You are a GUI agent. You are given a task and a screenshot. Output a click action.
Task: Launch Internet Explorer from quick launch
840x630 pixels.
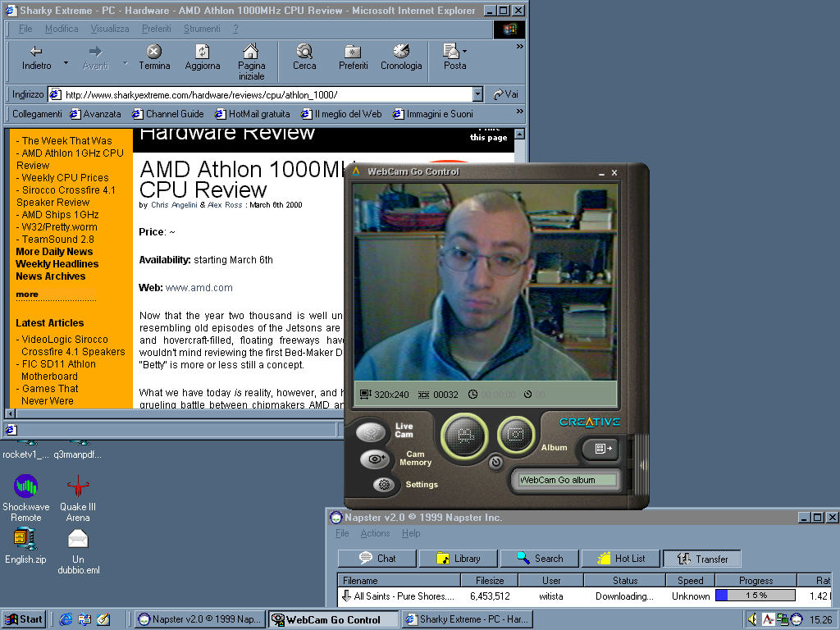66,619
